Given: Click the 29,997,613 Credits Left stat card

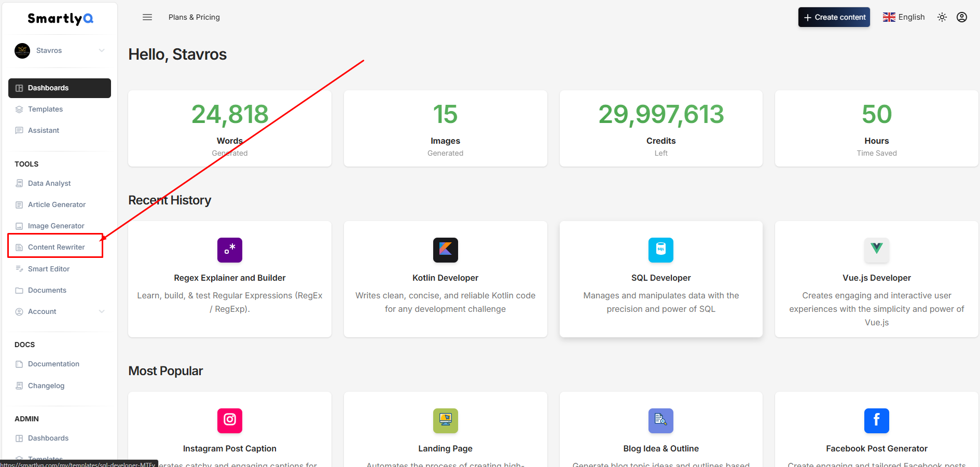Looking at the screenshot, I should pyautogui.click(x=661, y=129).
